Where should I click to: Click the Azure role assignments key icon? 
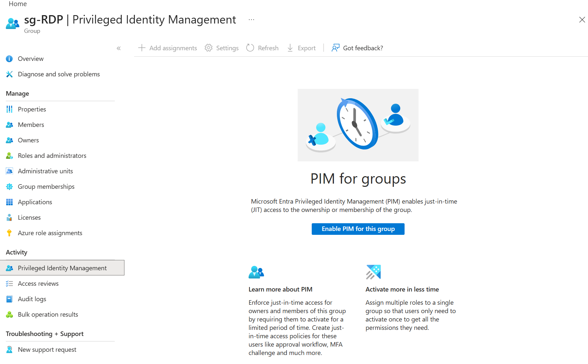(9, 233)
